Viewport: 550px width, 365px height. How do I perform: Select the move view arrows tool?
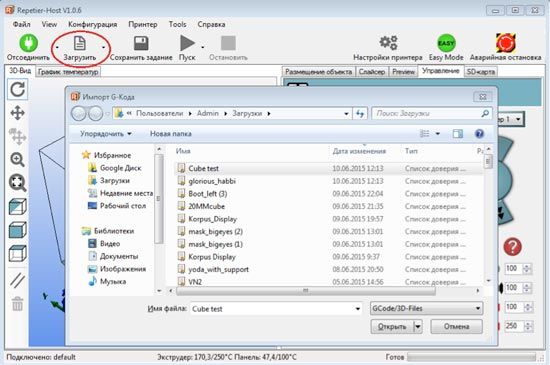pyautogui.click(x=18, y=113)
